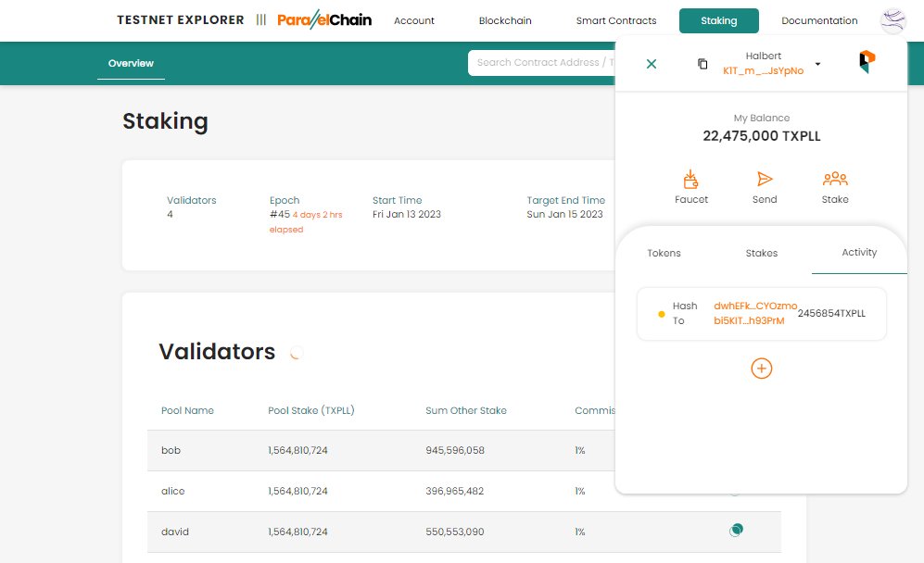924x563 pixels.
Task: Open the Overview tab
Action: pos(131,63)
